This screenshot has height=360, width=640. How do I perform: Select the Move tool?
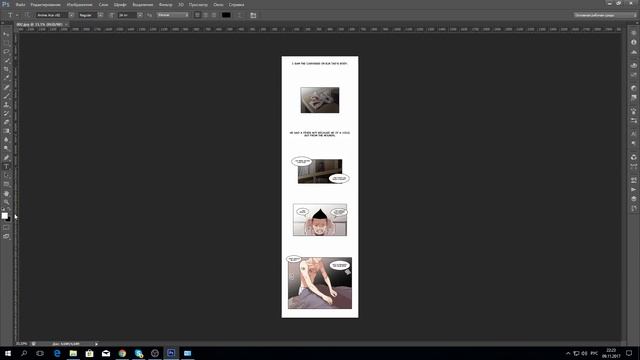coord(6,34)
